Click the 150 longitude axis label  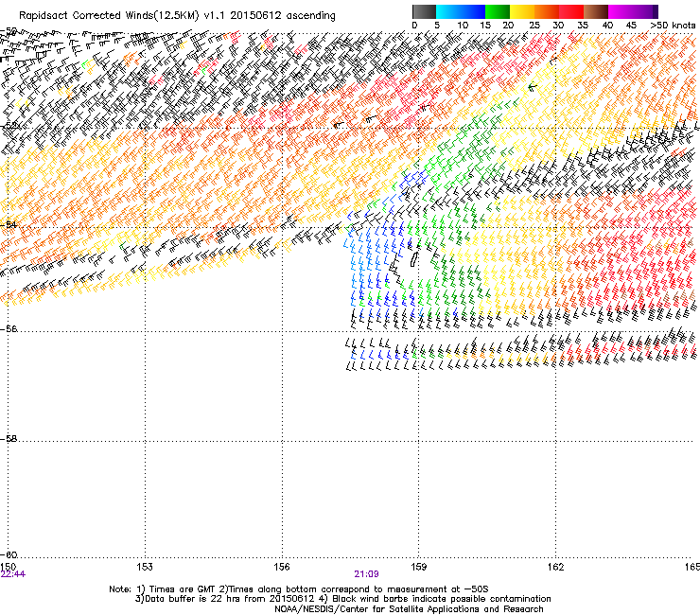(8, 567)
